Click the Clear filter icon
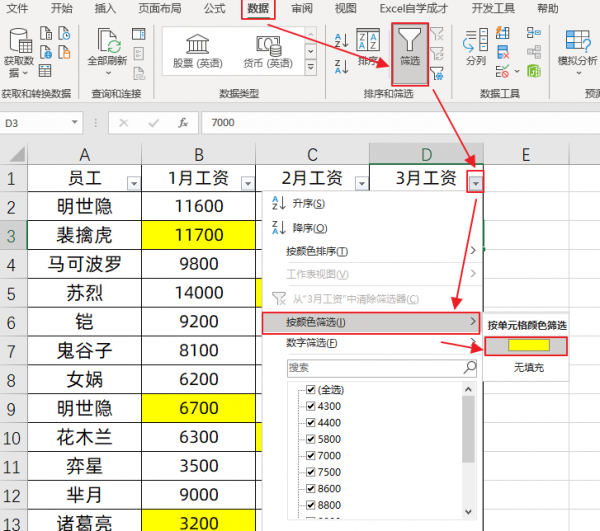Image resolution: width=600 pixels, height=531 pixels. pos(437,34)
